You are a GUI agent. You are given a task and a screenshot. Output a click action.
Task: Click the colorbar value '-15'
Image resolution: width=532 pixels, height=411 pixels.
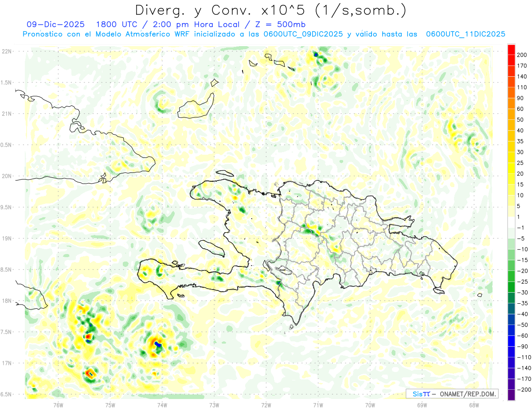point(523,260)
